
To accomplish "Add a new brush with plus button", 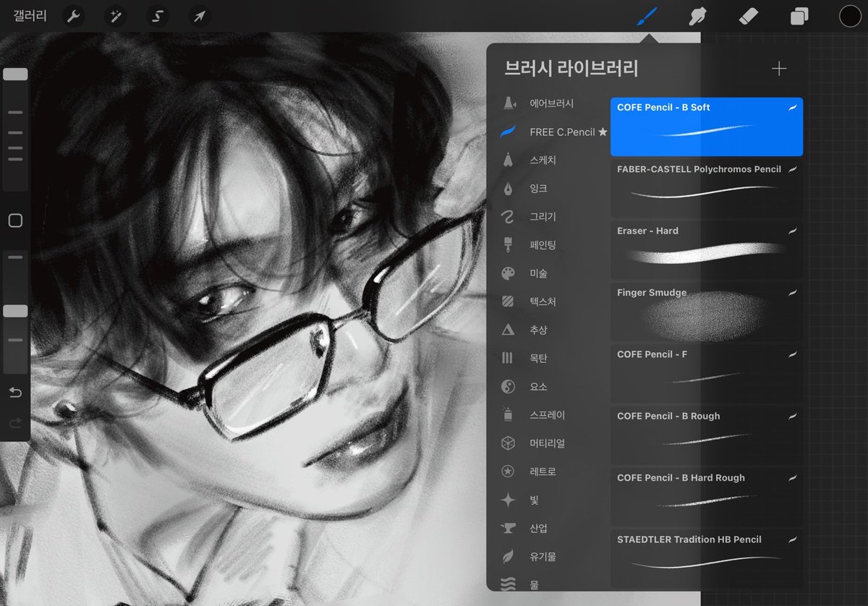I will point(779,69).
